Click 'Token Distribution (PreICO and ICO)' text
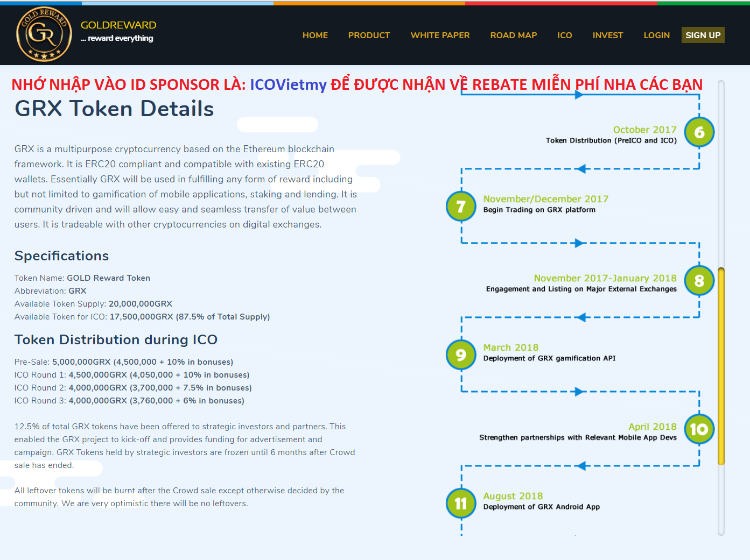750x560 pixels. [611, 140]
